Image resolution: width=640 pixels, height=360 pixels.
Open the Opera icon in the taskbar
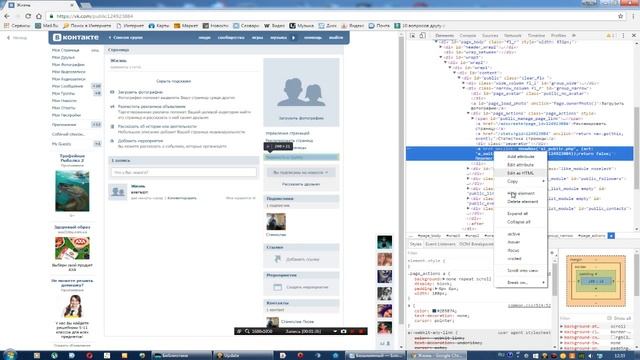(x=89, y=356)
